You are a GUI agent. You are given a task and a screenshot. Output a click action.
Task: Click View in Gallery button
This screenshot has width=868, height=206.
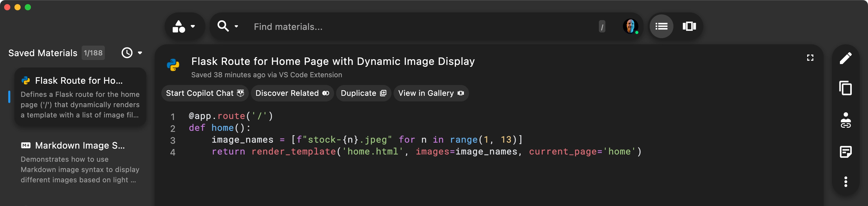coord(431,93)
